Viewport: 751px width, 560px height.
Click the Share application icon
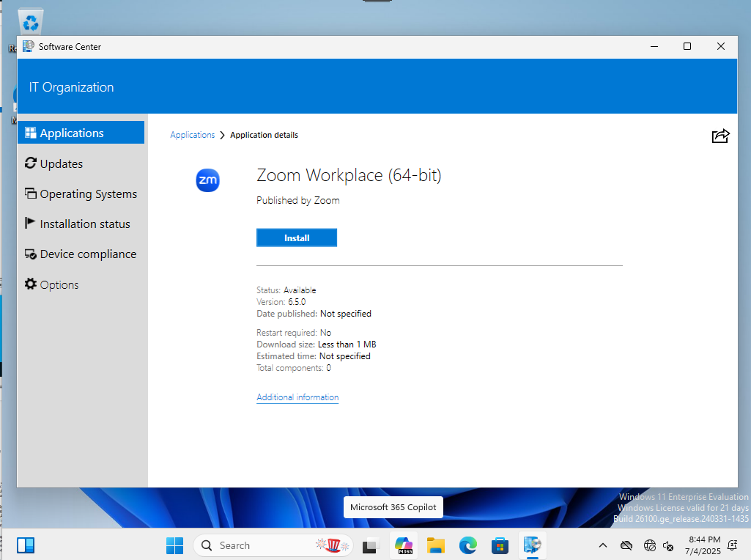(720, 136)
